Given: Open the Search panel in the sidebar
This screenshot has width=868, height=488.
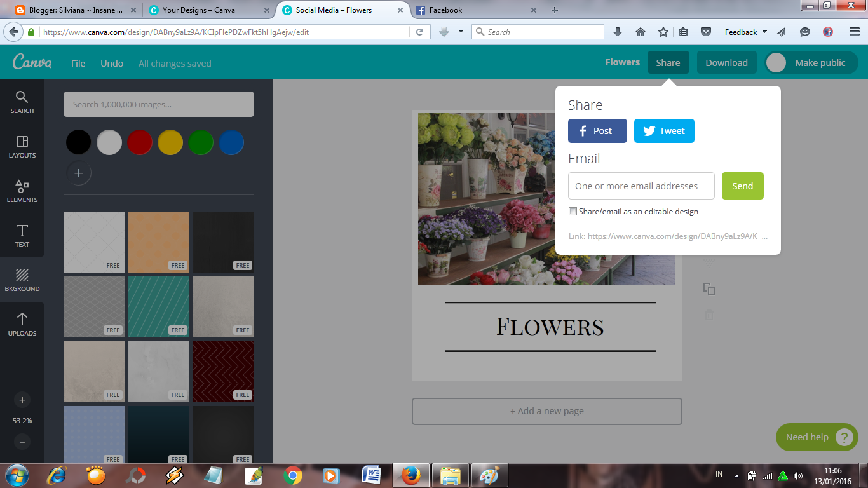Looking at the screenshot, I should tap(22, 102).
